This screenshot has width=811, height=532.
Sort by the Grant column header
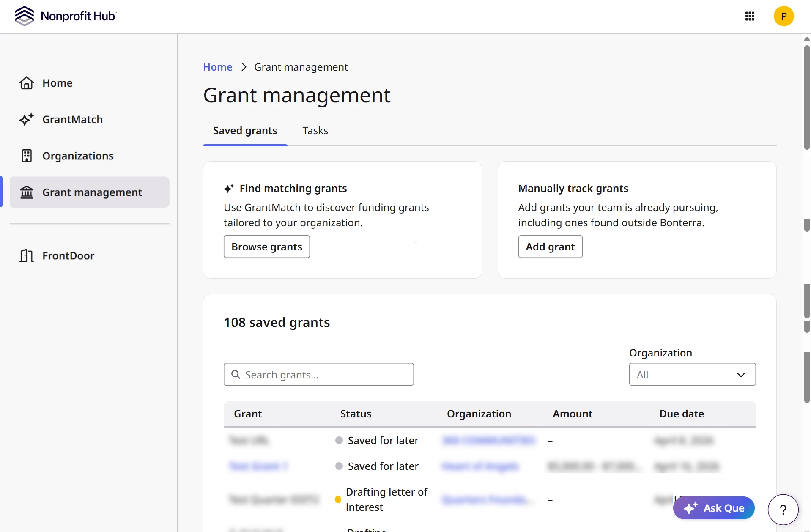248,414
